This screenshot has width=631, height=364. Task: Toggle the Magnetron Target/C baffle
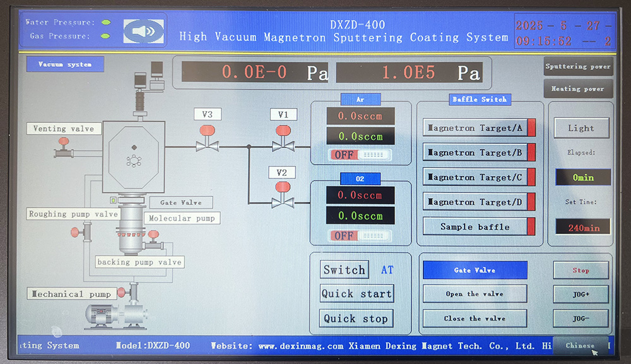click(479, 177)
